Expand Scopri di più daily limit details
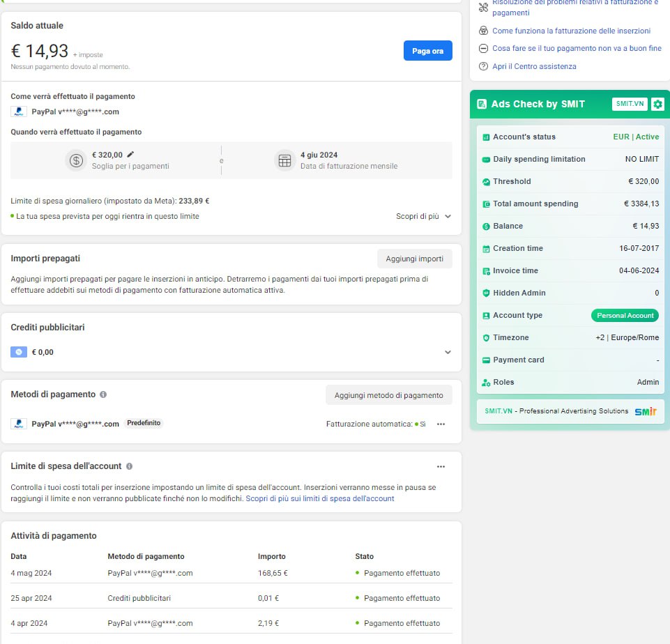The width and height of the screenshot is (670, 644). pos(423,216)
